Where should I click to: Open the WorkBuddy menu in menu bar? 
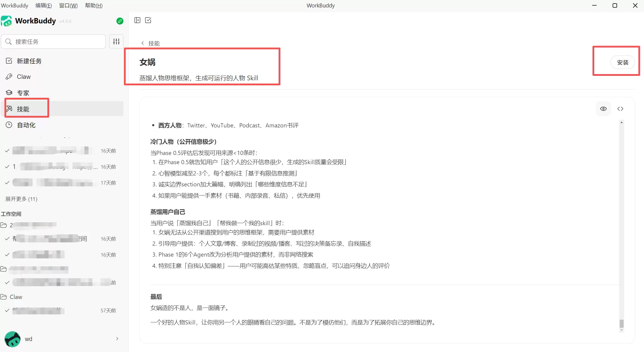(15, 5)
